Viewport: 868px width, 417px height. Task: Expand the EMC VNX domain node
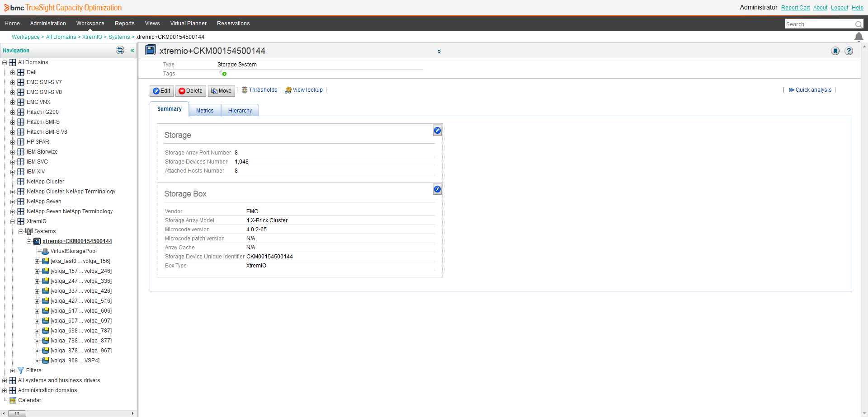coord(13,102)
